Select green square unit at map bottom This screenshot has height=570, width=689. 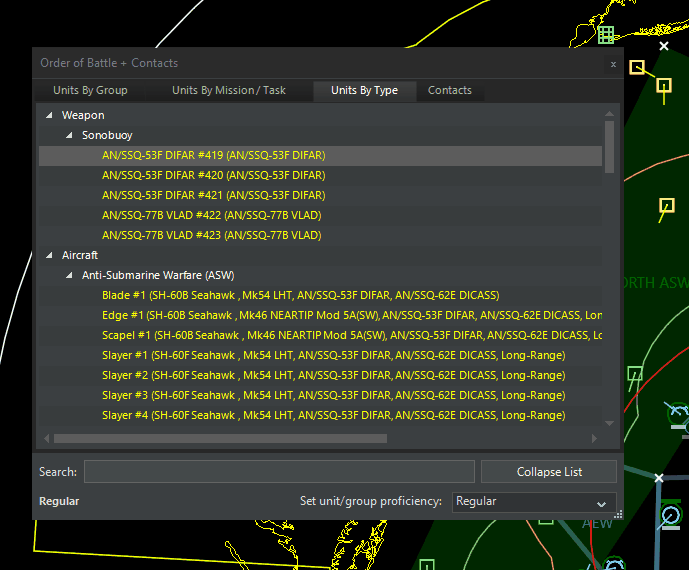tap(427, 565)
